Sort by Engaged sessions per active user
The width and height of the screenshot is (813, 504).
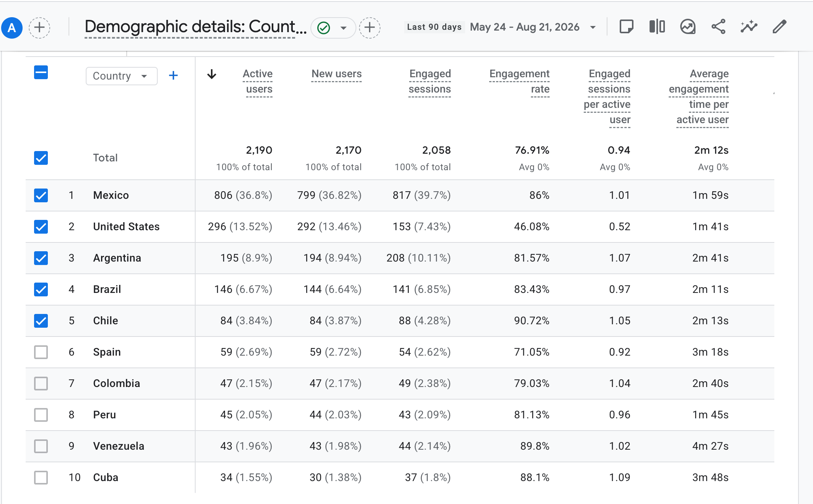click(x=607, y=97)
